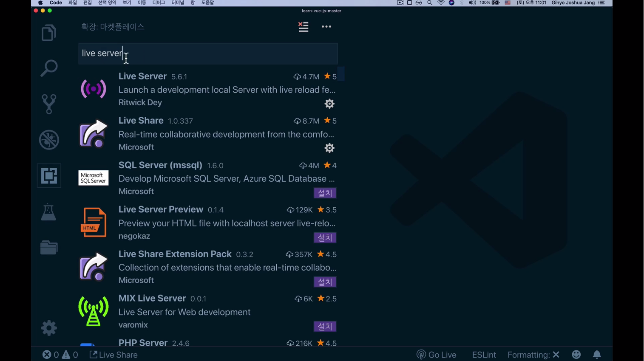This screenshot has height=361, width=644.
Task: Open the Explorer view in activity bar
Action: 49,33
